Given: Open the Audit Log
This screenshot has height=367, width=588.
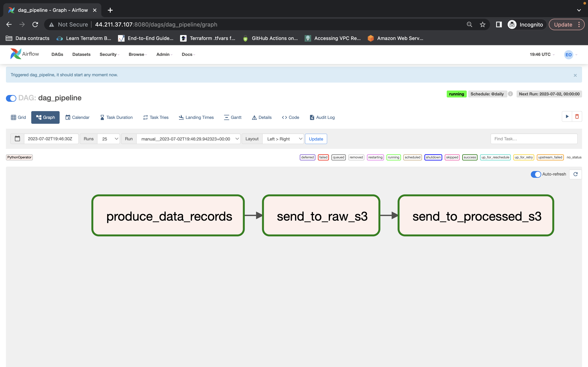Looking at the screenshot, I should (322, 117).
